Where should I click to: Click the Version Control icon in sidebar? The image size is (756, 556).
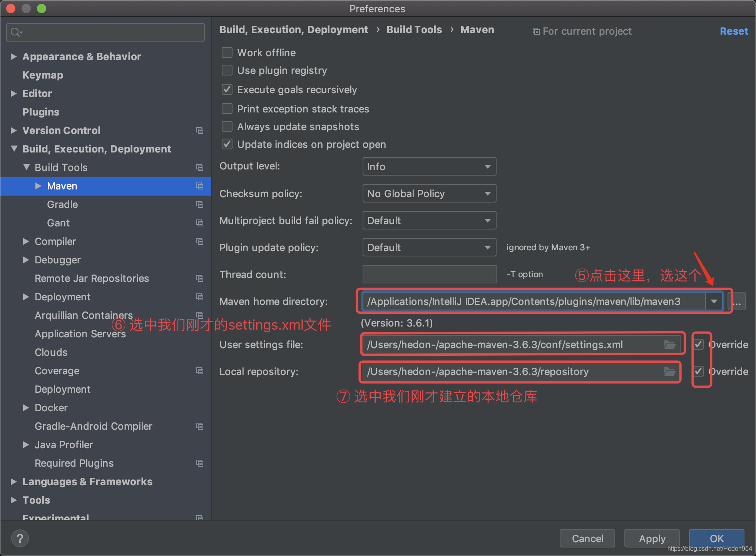[x=199, y=130]
